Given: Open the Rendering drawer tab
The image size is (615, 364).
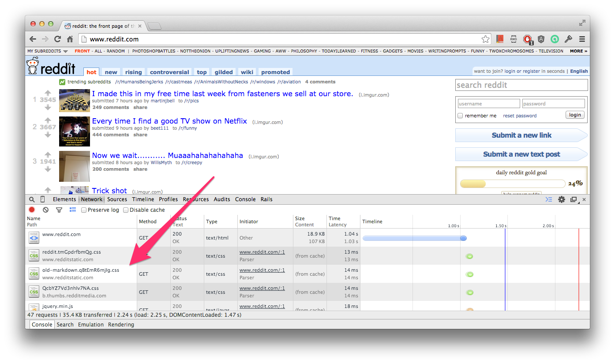Looking at the screenshot, I should 121,325.
